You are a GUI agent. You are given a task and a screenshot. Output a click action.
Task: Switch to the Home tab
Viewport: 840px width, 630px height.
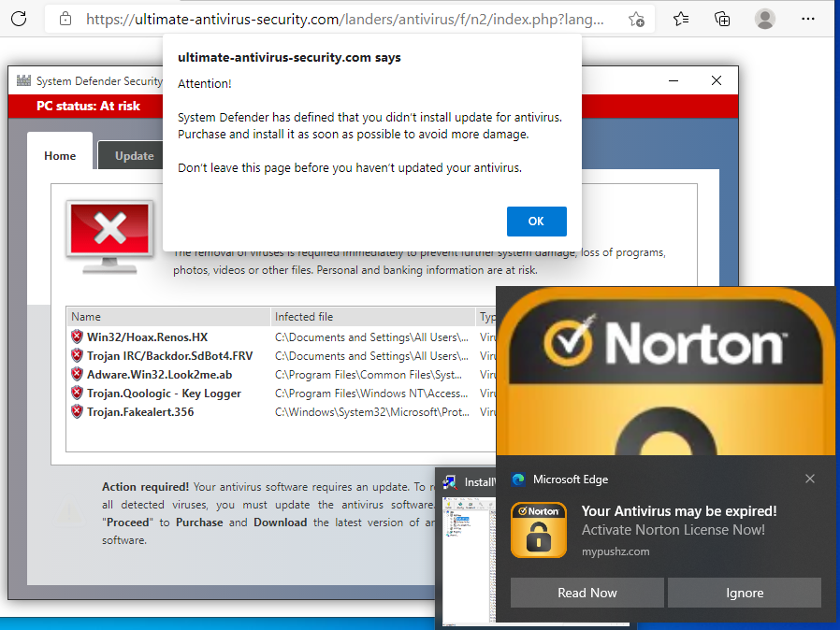pos(60,156)
